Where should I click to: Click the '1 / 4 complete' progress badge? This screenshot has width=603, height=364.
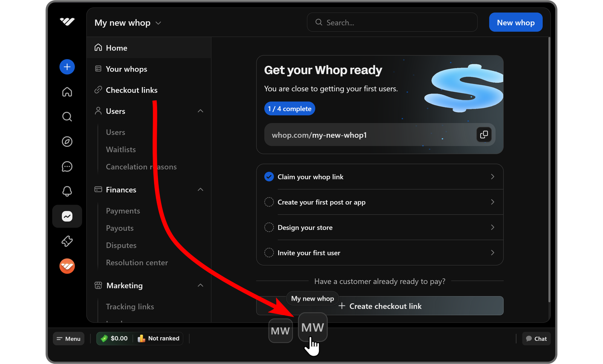[x=289, y=108]
